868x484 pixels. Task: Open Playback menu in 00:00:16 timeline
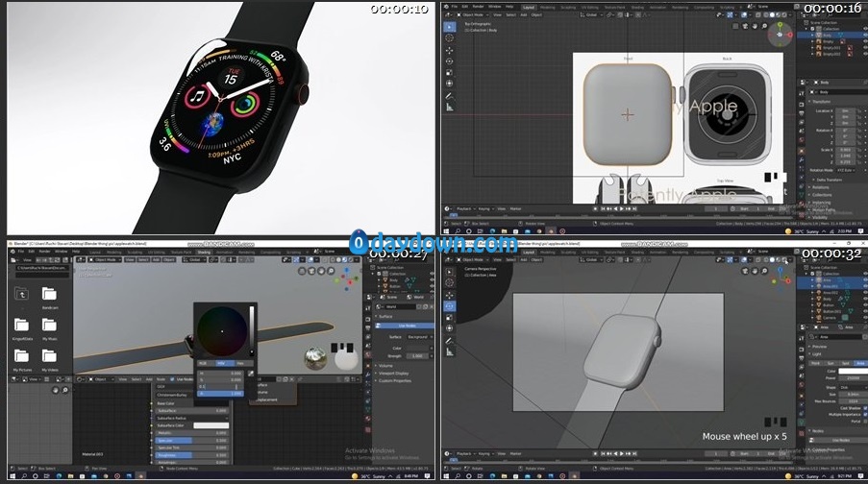coord(464,209)
